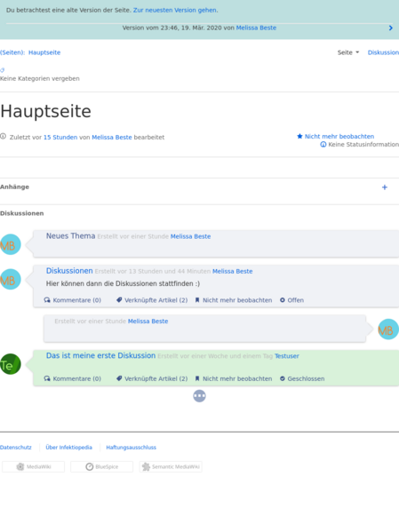Open Kommentare (0) in erste Diskussion topic
This screenshot has height=532, width=399.
tap(76, 378)
